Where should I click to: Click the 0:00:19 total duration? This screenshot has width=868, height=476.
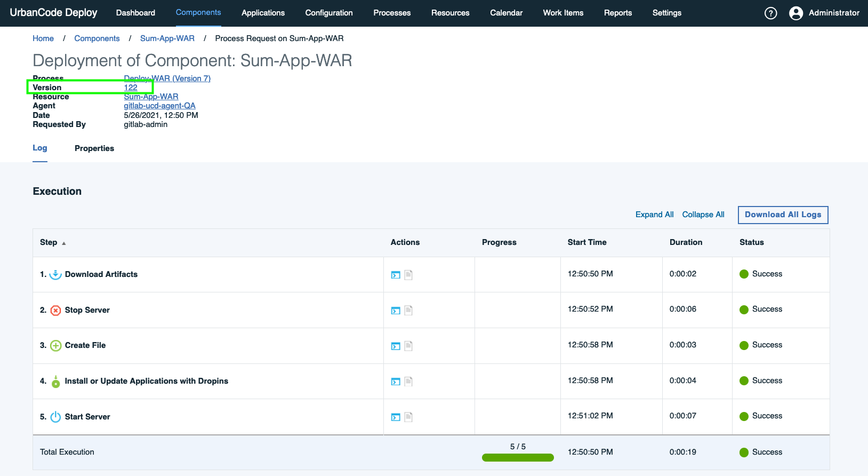tap(683, 452)
